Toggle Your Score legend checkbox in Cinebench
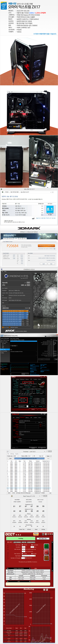Image resolution: width=58 pixels, height=644 pixels. 3,327
